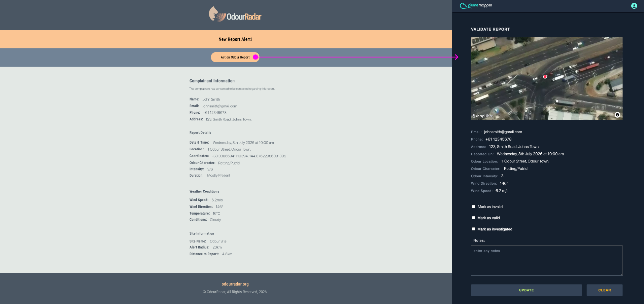Click the OdourRadar logo
The height and width of the screenshot is (304, 644).
pos(235,15)
